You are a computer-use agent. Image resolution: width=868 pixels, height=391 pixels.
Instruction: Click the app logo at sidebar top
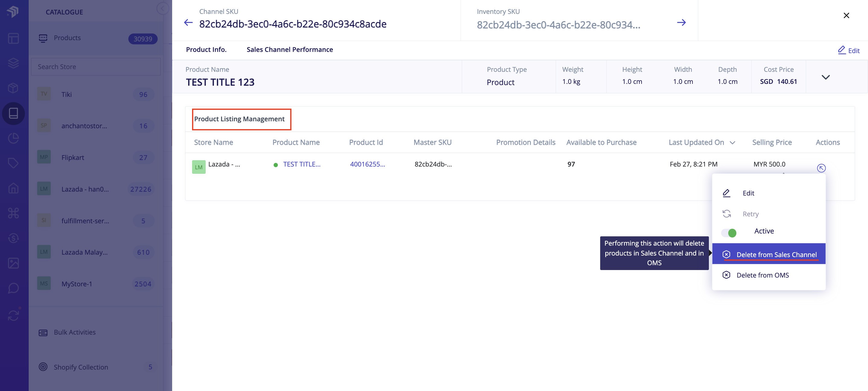pos(13,12)
